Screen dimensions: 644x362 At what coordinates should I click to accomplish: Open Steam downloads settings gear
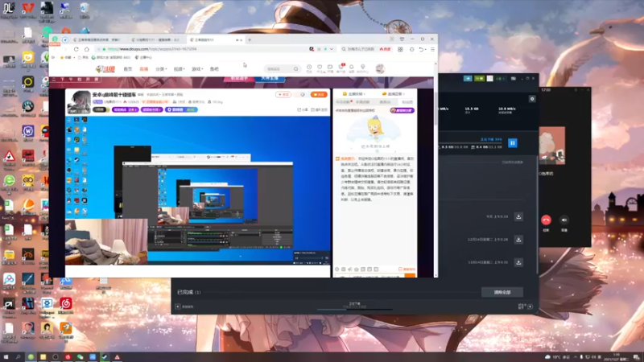tap(532, 99)
